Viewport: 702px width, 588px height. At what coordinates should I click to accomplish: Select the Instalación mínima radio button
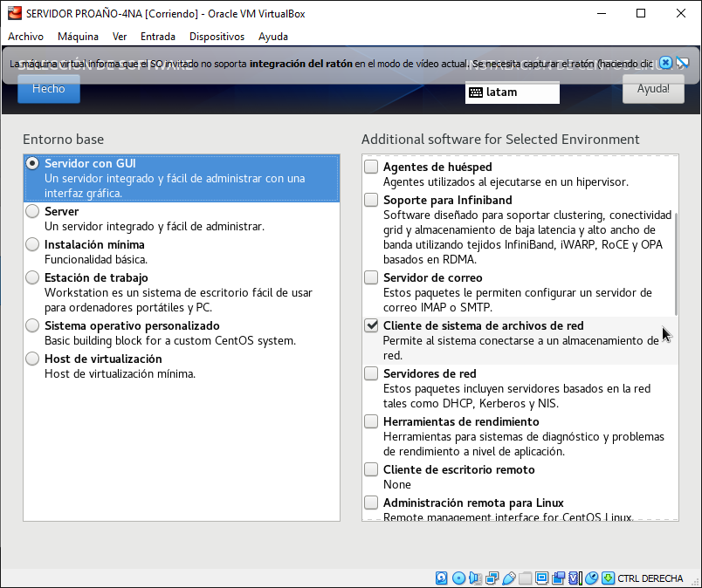click(31, 244)
